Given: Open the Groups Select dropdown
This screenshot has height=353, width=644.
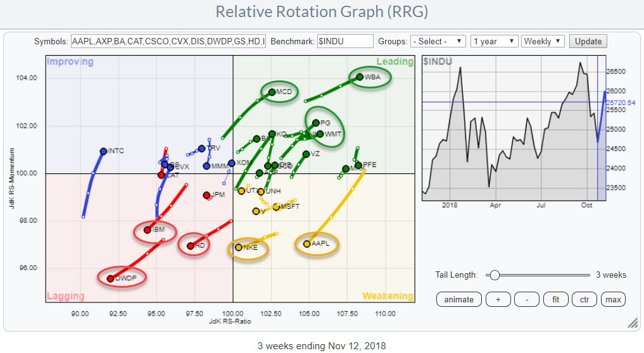Looking at the screenshot, I should (x=438, y=42).
